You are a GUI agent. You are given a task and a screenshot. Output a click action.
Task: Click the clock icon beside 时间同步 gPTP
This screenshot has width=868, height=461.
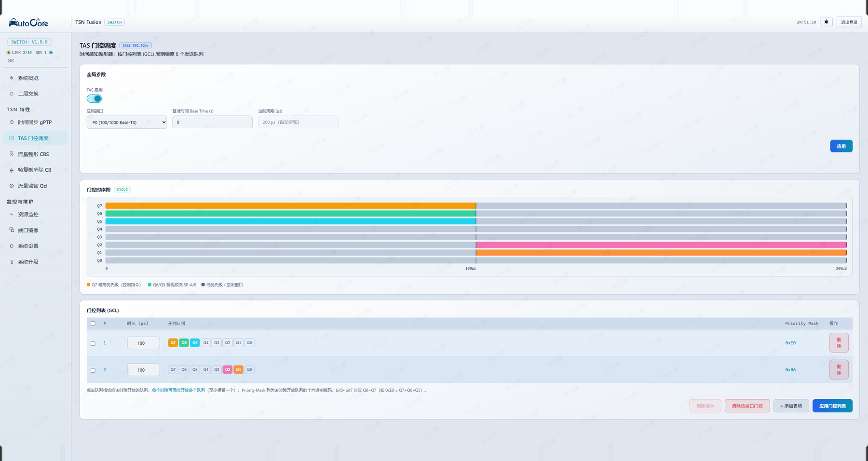point(12,122)
